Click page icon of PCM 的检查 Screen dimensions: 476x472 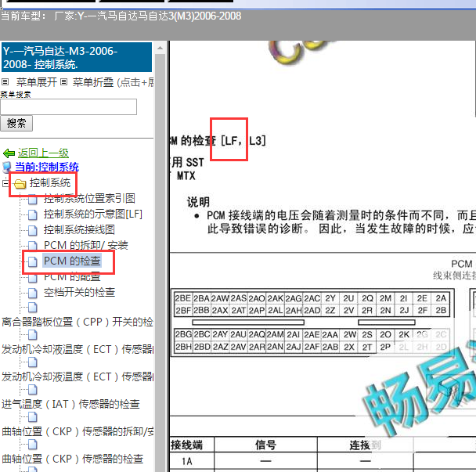click(x=33, y=261)
